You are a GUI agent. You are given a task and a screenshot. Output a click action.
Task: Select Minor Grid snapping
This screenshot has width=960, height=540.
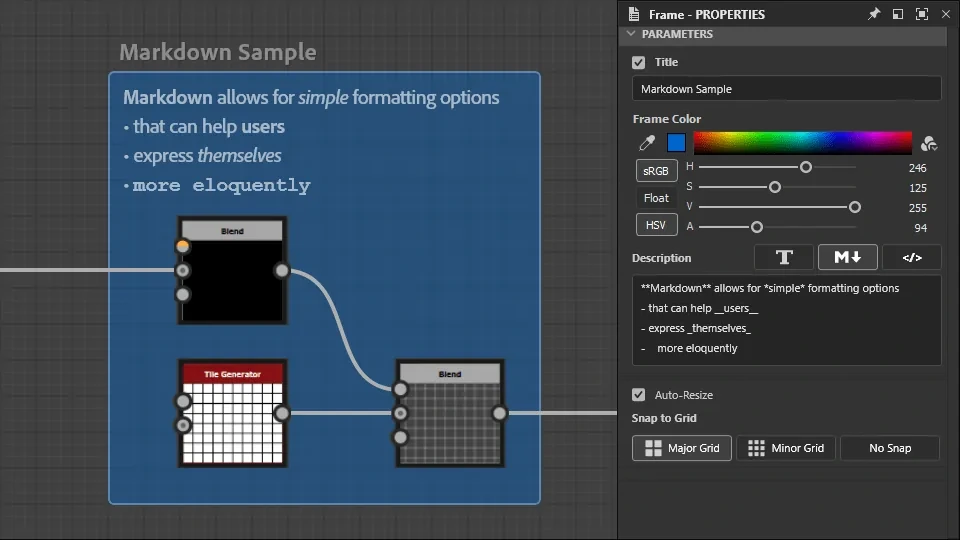click(x=786, y=448)
